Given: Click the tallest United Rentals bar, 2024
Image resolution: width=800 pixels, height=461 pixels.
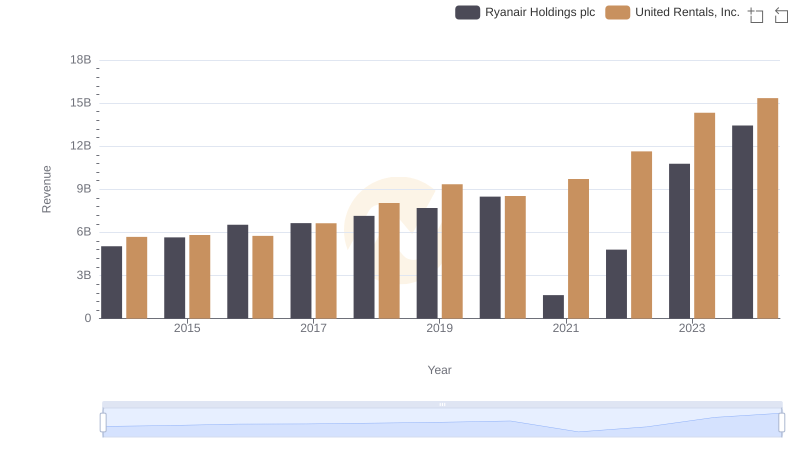Looking at the screenshot, I should [x=768, y=208].
